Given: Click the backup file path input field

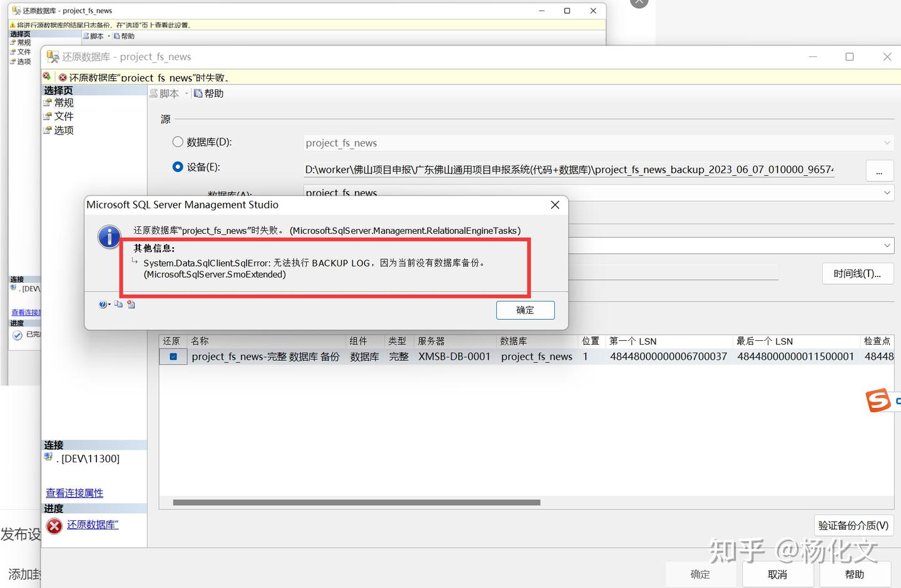Looking at the screenshot, I should point(563,170).
